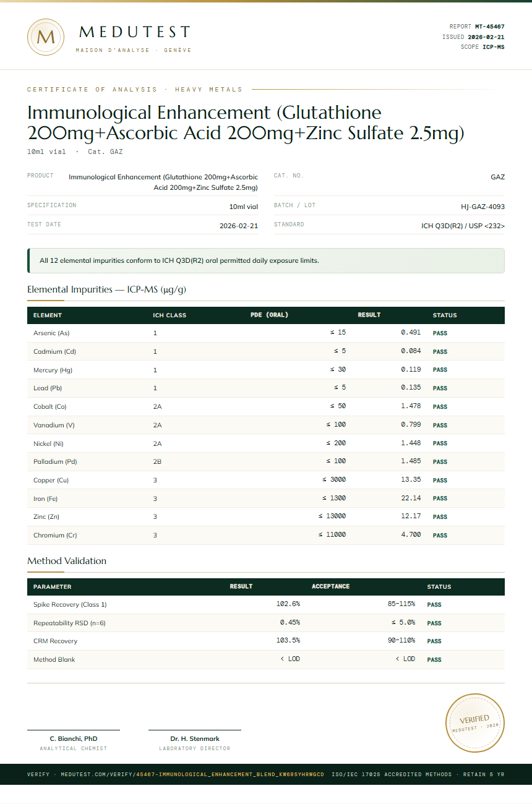The width and height of the screenshot is (532, 804).
Task: Select the Cobalt (Co) row label
Action: pyautogui.click(x=49, y=407)
